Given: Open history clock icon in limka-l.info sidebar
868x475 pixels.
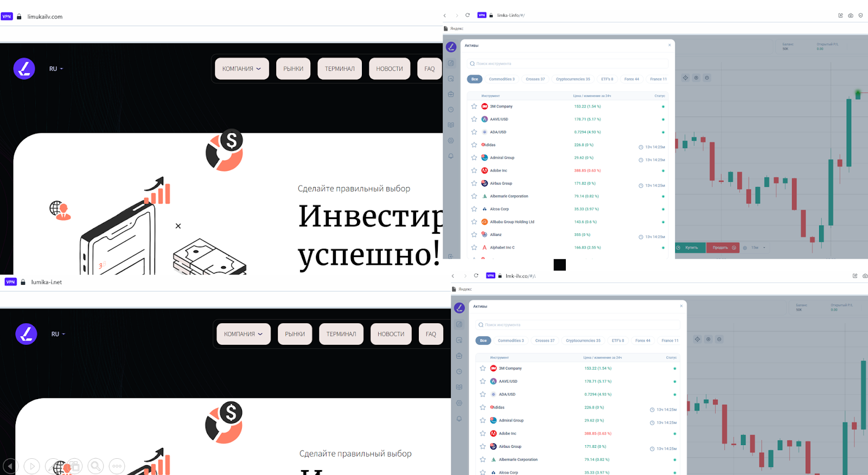Looking at the screenshot, I should coord(451,110).
